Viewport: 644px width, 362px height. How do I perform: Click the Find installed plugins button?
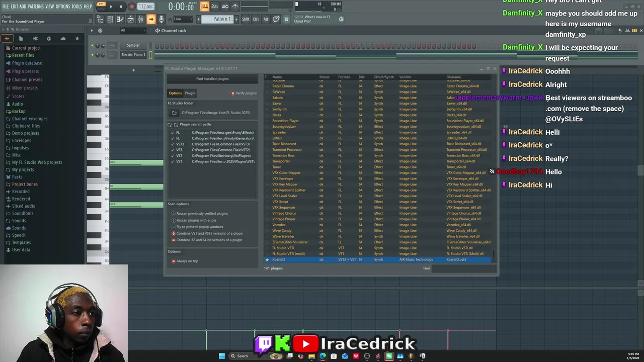tap(212, 79)
